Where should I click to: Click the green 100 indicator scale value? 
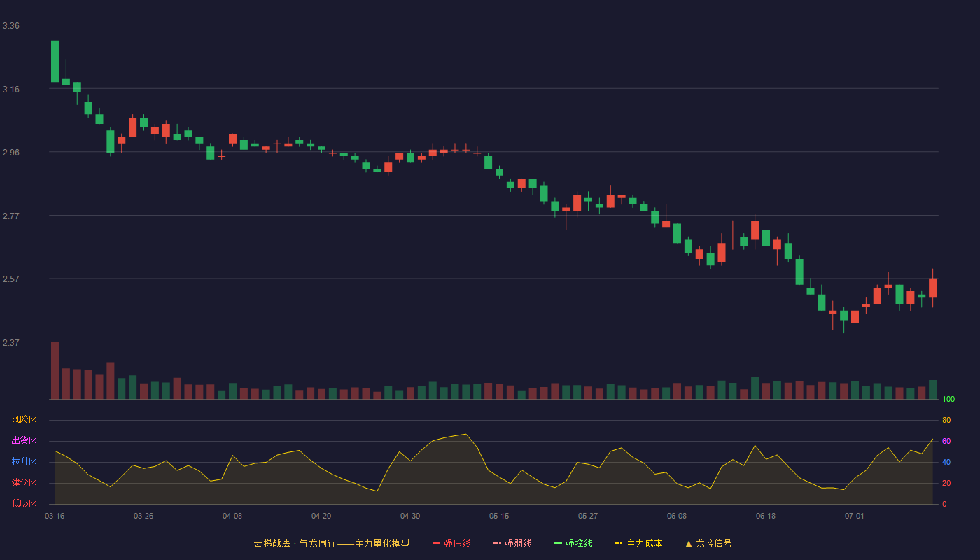pos(948,400)
